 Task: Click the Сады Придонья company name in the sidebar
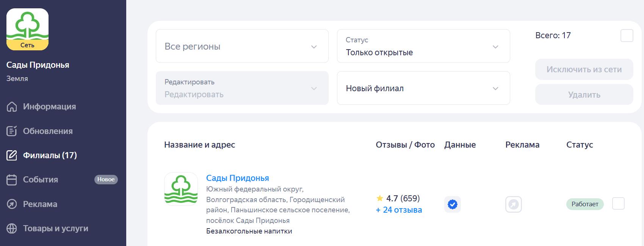(x=38, y=65)
